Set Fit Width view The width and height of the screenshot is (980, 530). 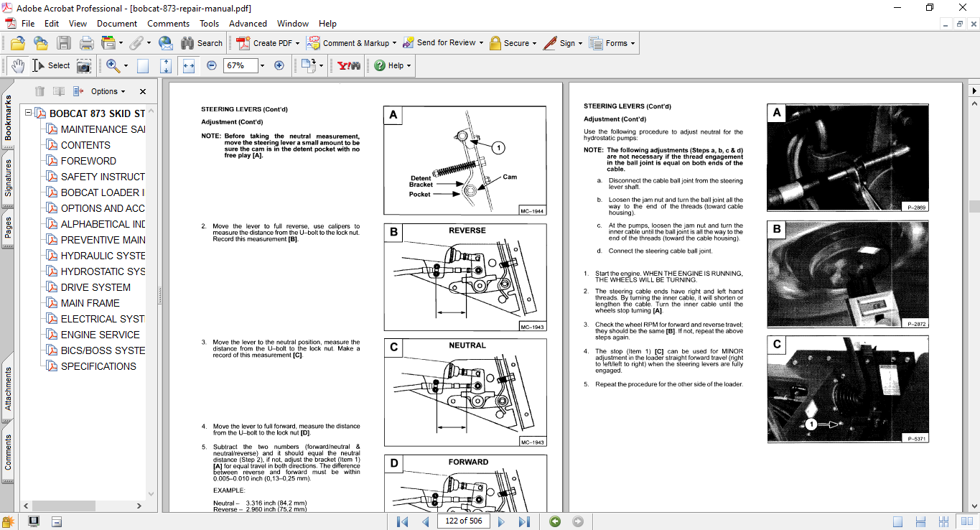point(189,66)
